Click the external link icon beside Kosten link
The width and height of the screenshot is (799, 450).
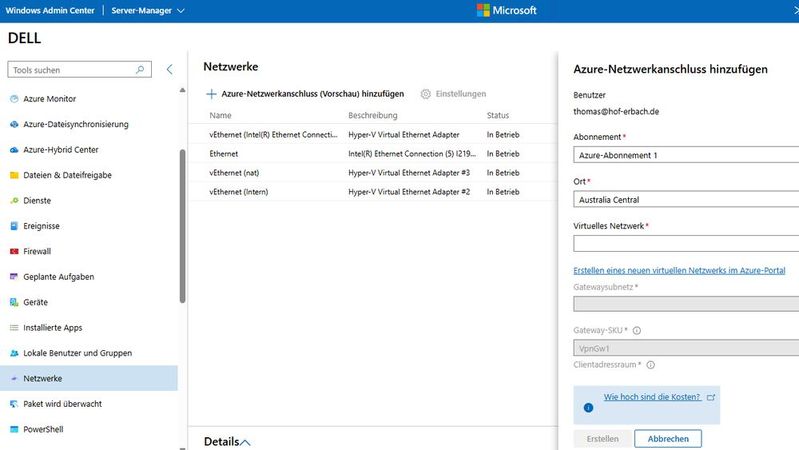[711, 397]
